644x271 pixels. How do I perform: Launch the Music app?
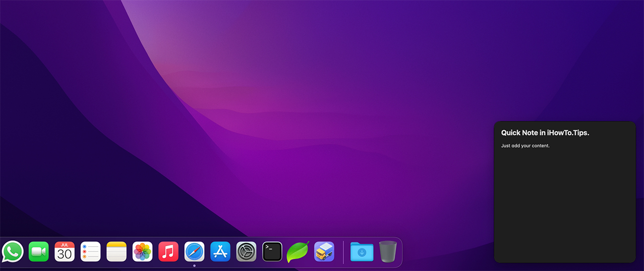pyautogui.click(x=169, y=252)
